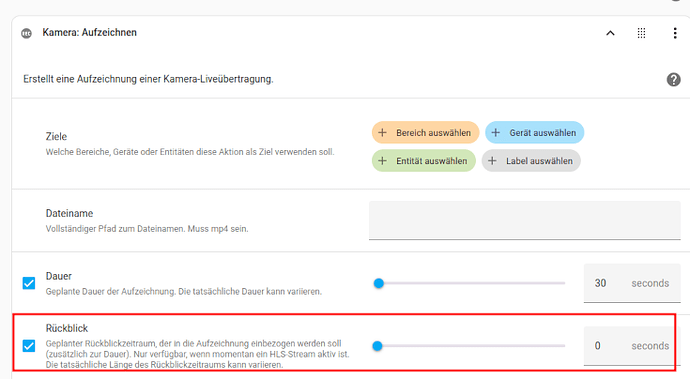This screenshot has width=690, height=379.
Task: Uncheck the Dauer checkbox
Action: [x=29, y=283]
